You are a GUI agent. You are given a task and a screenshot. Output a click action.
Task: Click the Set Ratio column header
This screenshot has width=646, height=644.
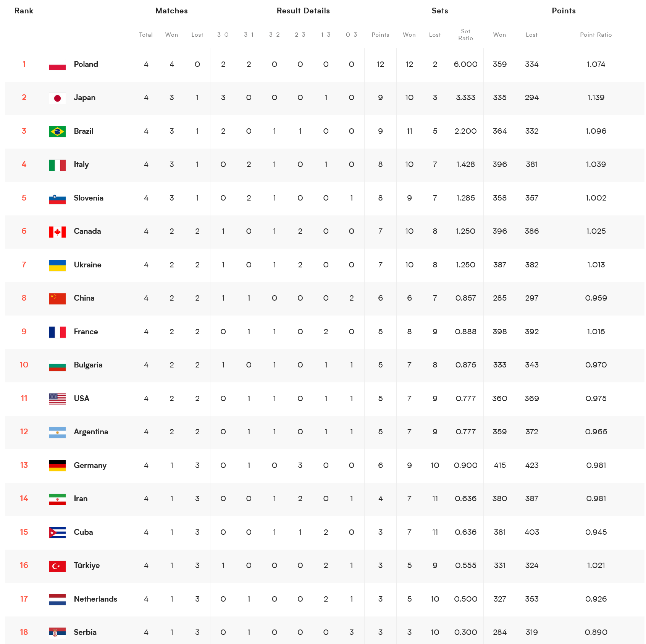(465, 35)
